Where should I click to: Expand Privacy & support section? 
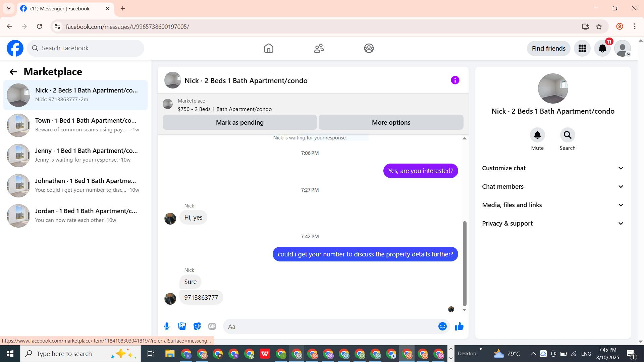pyautogui.click(x=553, y=224)
